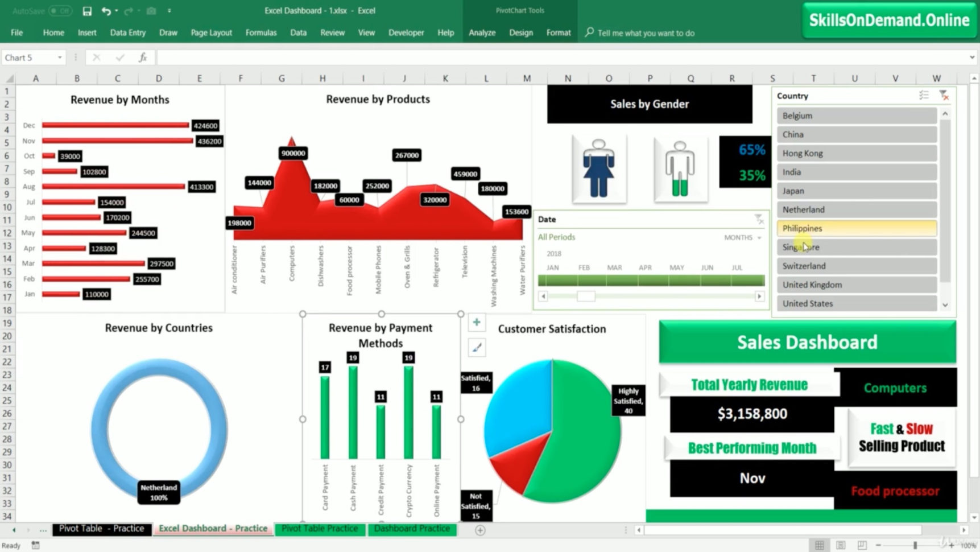Switch to the Design ribbon tab

[x=520, y=32]
